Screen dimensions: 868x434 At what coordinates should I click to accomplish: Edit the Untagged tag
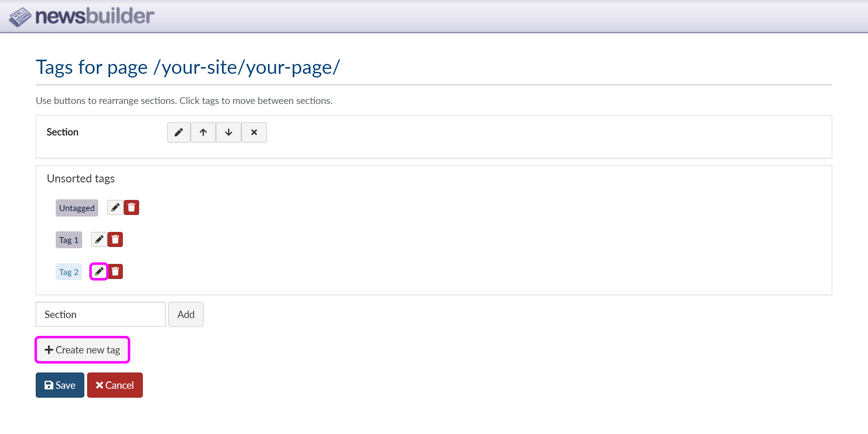[115, 207]
